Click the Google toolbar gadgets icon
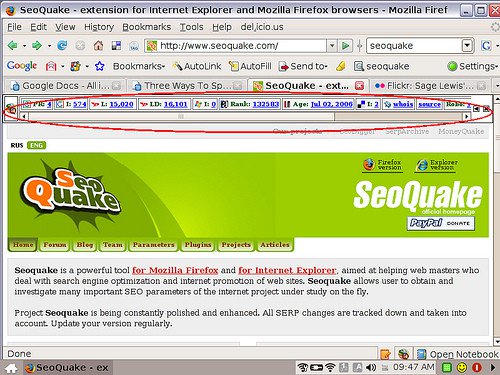The height and width of the screenshot is (375, 500). pyautogui.click(x=76, y=66)
